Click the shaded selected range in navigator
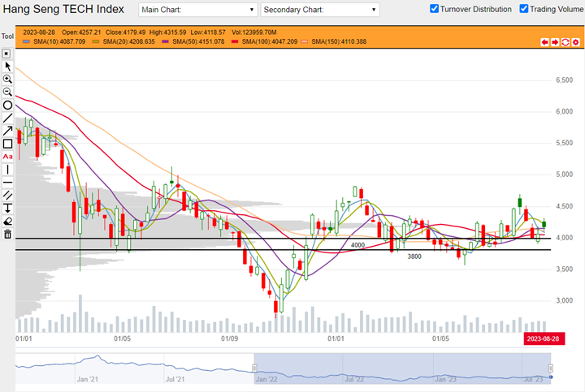This screenshot has width=585, height=392. [x=402, y=368]
